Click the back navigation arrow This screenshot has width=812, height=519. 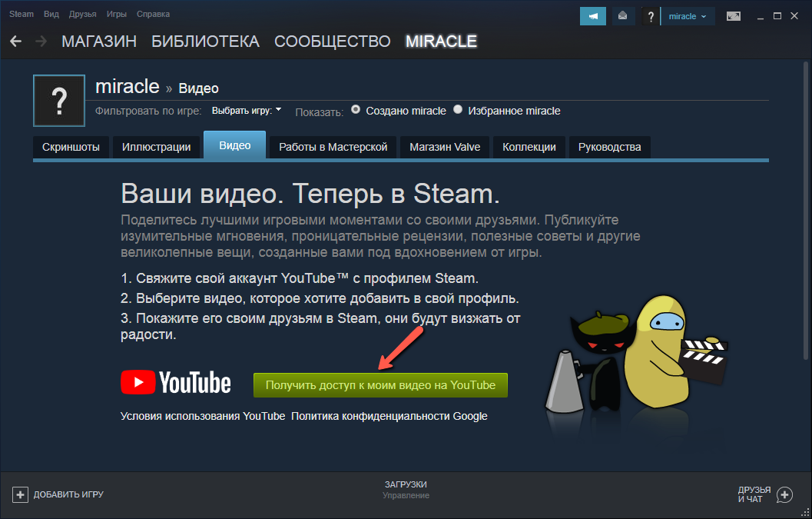coord(15,42)
